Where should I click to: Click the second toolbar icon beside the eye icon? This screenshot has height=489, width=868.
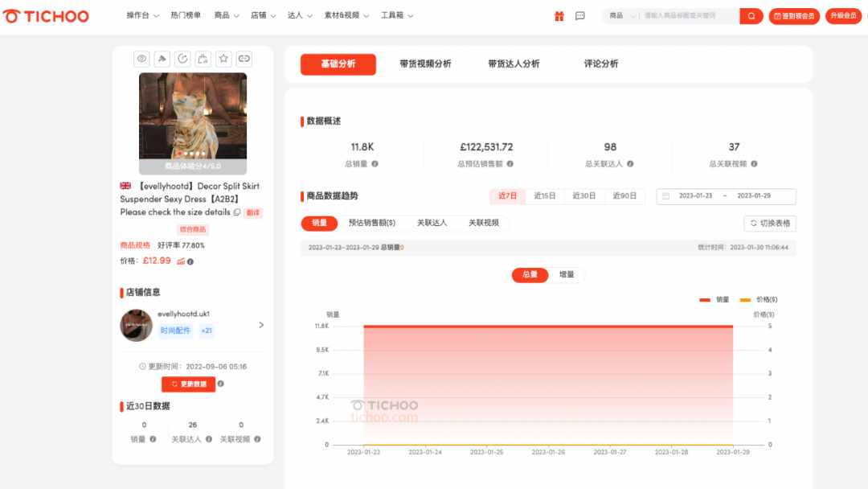(162, 59)
